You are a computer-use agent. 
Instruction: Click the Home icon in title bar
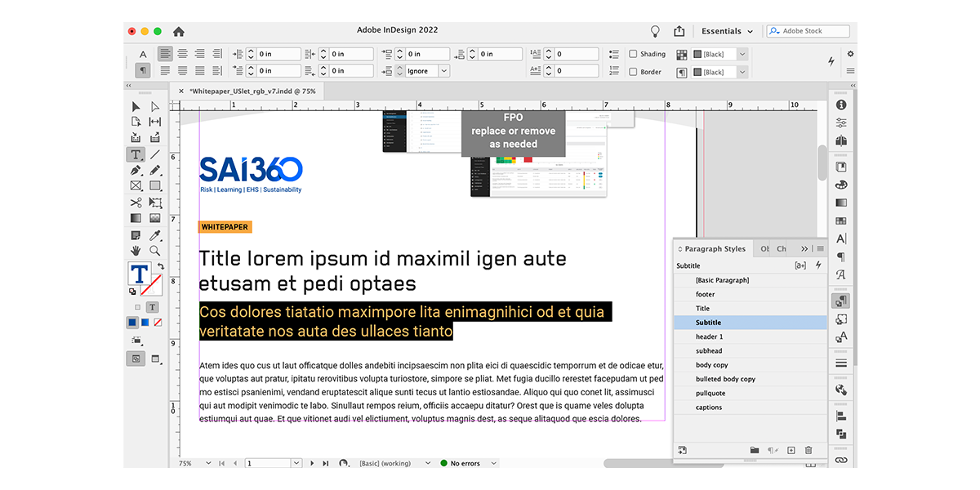coord(179,31)
